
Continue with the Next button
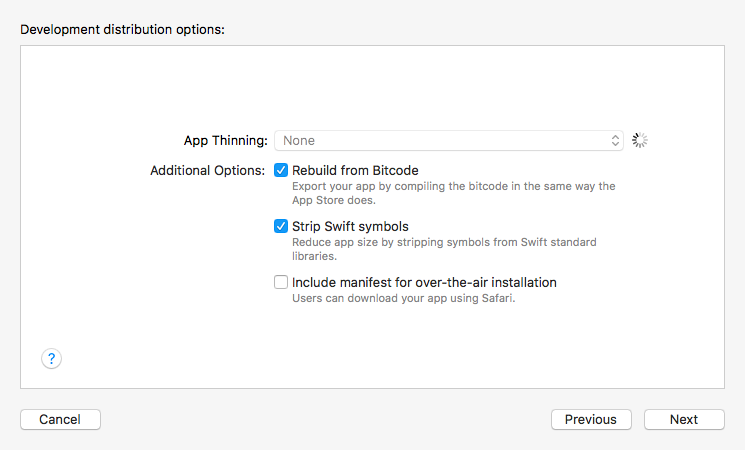(x=684, y=419)
